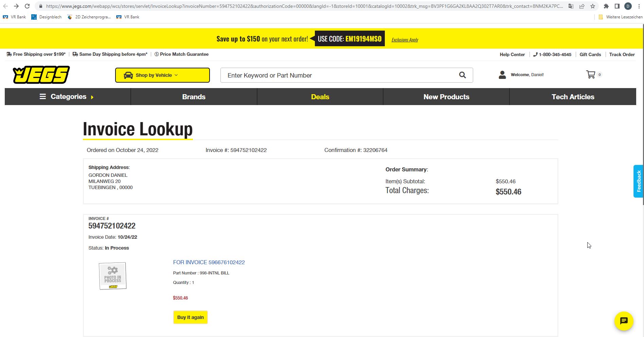Viewport: 644px width, 337px height.
Task: Bookmark page with star icon
Action: click(x=593, y=6)
